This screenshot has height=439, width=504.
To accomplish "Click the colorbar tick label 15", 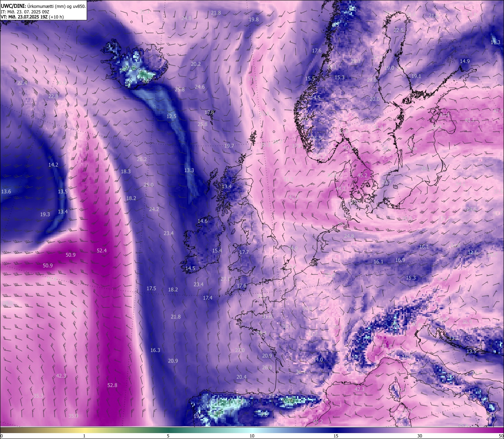I will click(336, 435).
